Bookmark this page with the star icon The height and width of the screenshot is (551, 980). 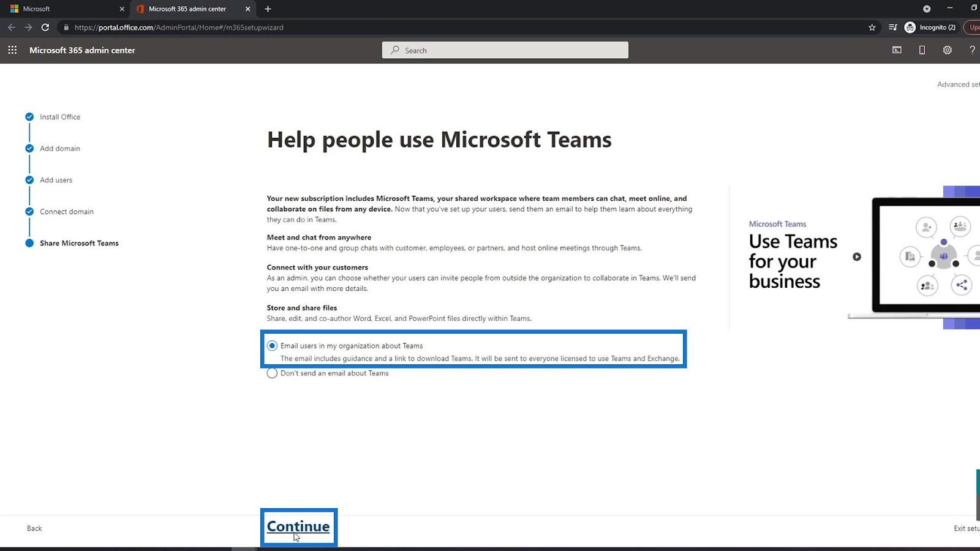pyautogui.click(x=872, y=28)
